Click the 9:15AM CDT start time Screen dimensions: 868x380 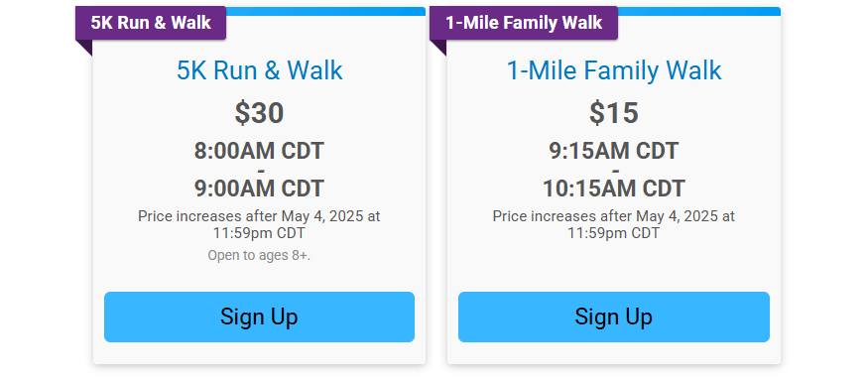[x=613, y=151]
